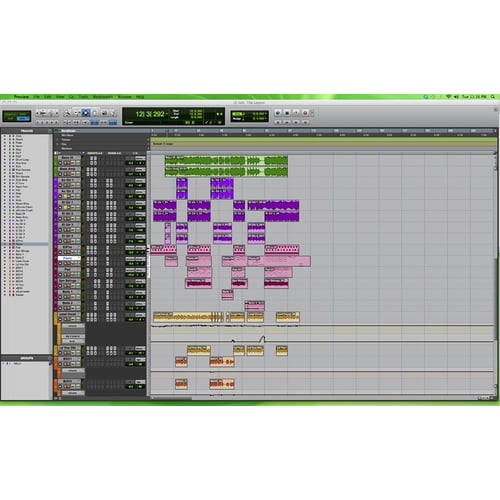This screenshot has height=500, width=500.
Task: Select the Grabber hand tool
Action: click(94, 113)
